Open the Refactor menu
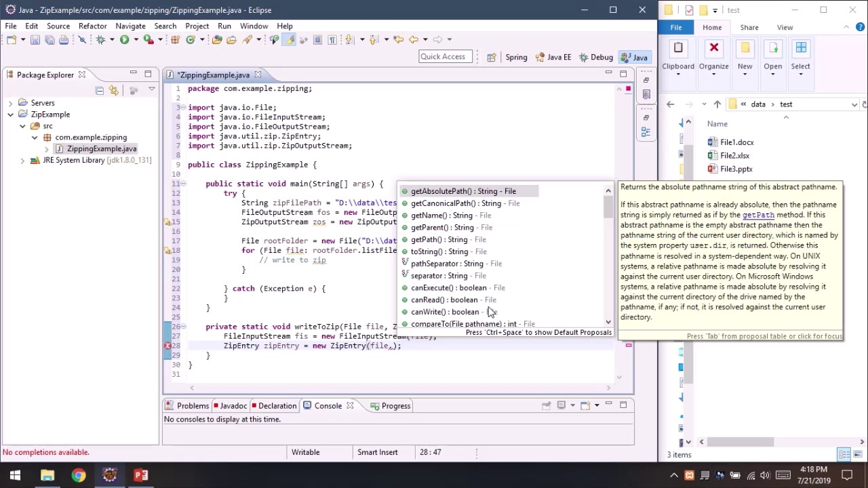Screen dimensions: 868x488 [92, 26]
